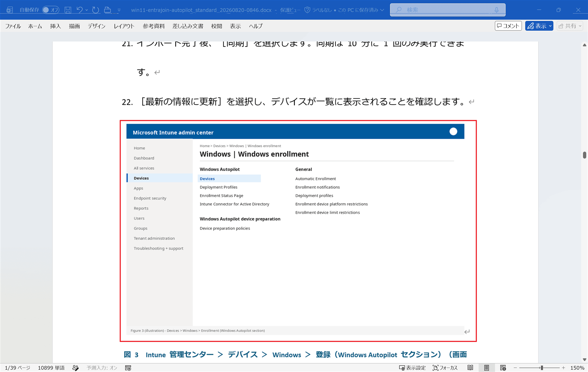Click the Redo/Repeat icon
This screenshot has height=372, width=588.
(96, 10)
